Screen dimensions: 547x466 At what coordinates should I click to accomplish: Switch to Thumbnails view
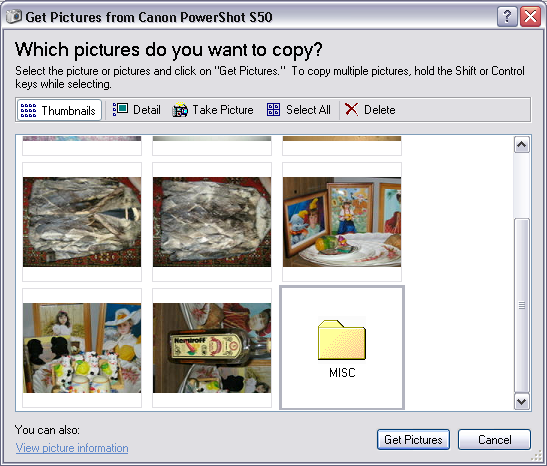pyautogui.click(x=59, y=110)
